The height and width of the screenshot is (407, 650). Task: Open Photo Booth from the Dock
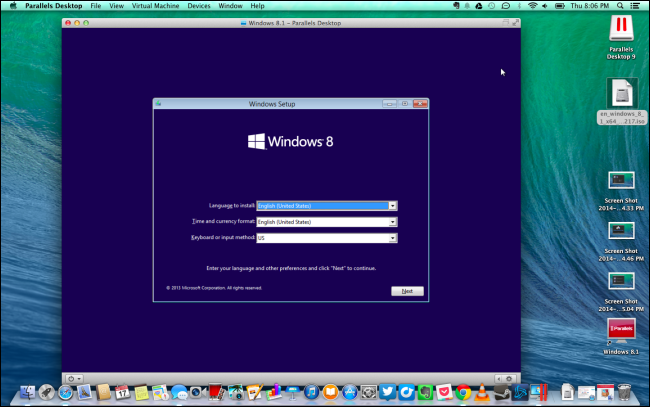pos(216,392)
